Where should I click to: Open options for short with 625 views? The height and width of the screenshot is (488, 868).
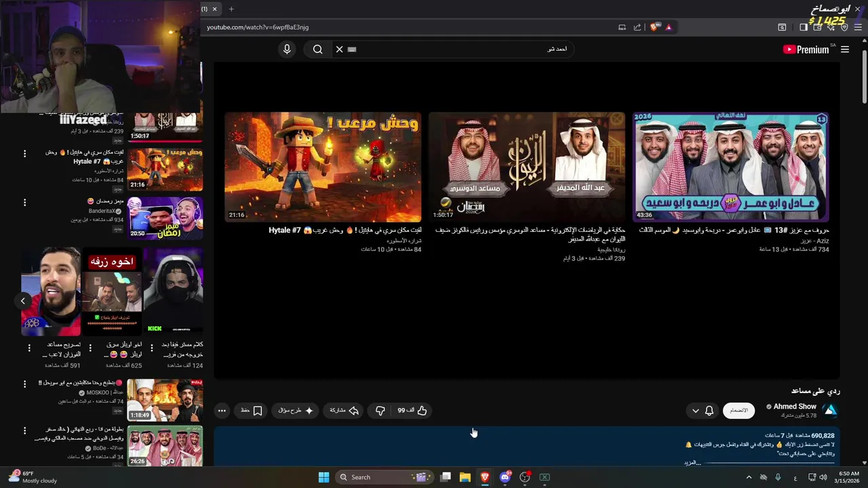(90, 348)
